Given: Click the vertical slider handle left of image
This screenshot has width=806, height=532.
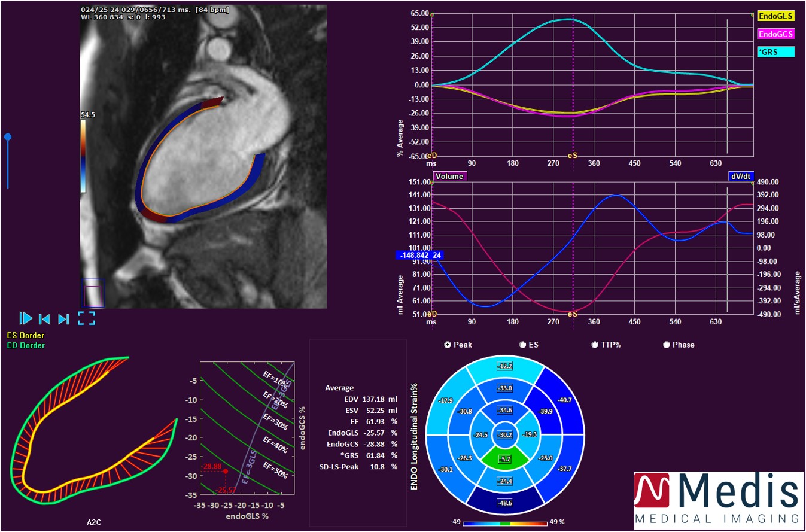Looking at the screenshot, I should (8, 137).
